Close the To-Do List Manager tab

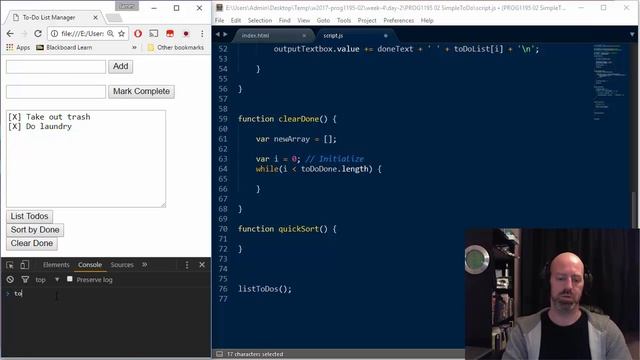95,18
